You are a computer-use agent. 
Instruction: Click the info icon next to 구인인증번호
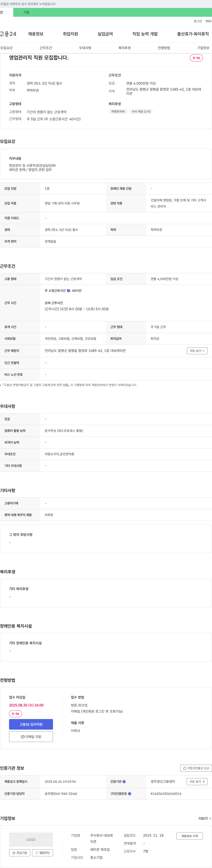click(130, 794)
